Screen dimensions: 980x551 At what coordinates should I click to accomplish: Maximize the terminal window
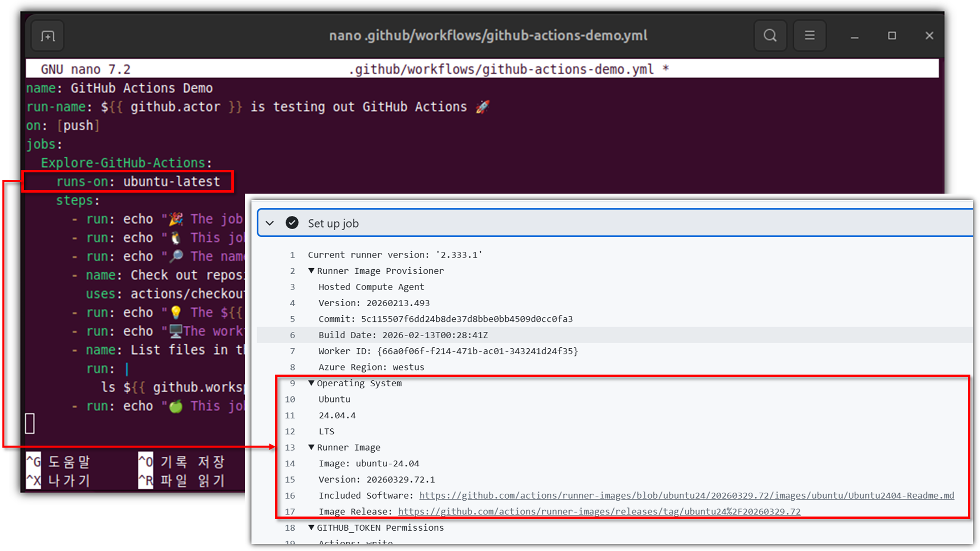(x=892, y=35)
